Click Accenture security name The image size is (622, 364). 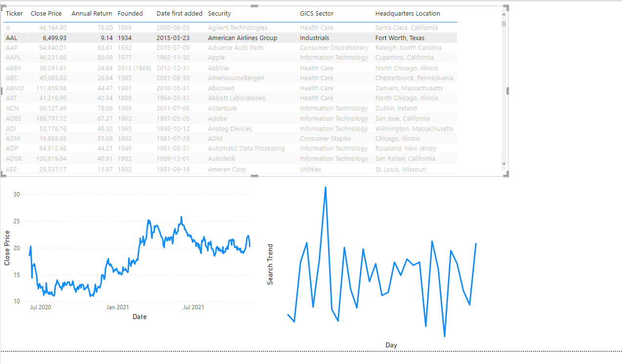coord(222,108)
